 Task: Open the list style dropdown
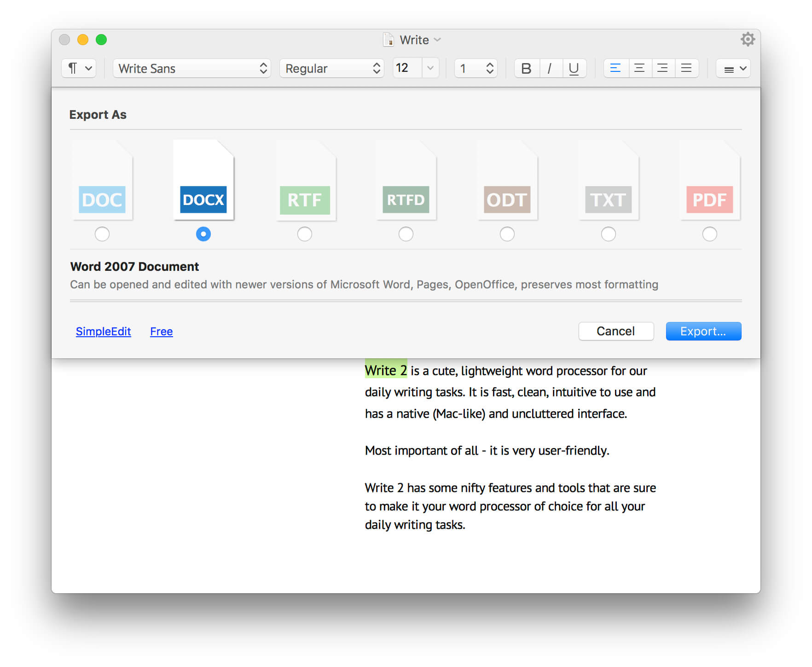pyautogui.click(x=733, y=68)
